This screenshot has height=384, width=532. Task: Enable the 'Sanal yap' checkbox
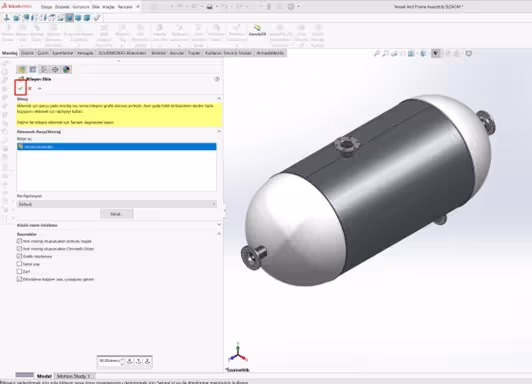(19, 264)
